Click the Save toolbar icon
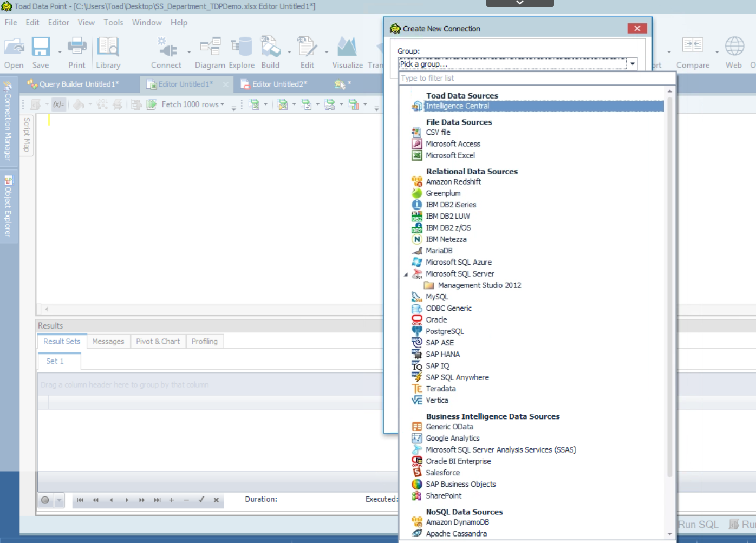Screen dimensions: 756x543 coord(41,53)
